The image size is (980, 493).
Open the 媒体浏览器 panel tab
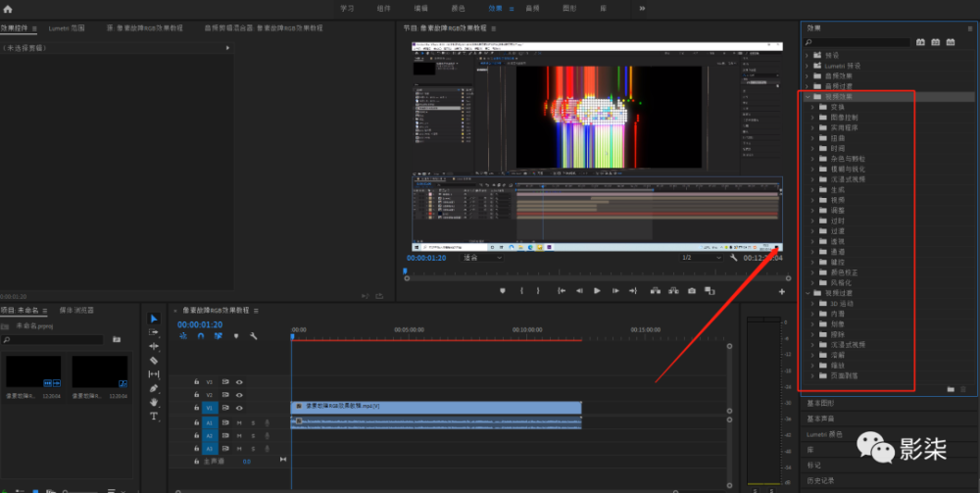76,310
